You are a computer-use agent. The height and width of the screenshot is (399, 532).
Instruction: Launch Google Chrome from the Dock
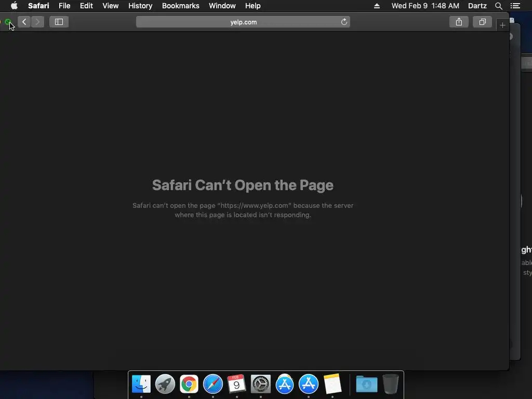point(189,384)
